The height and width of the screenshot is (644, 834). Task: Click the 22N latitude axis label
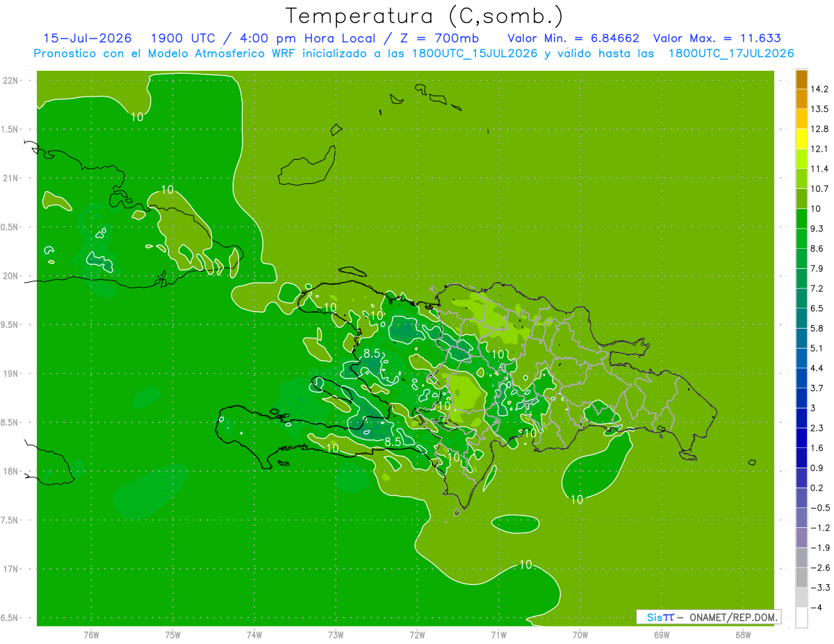click(11, 81)
